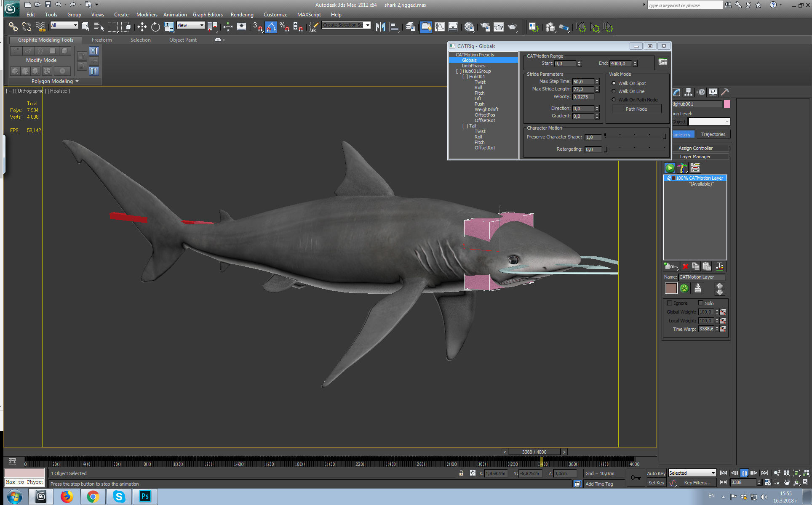Collapse the Hub001Group tree node
The image size is (812, 505).
[459, 71]
